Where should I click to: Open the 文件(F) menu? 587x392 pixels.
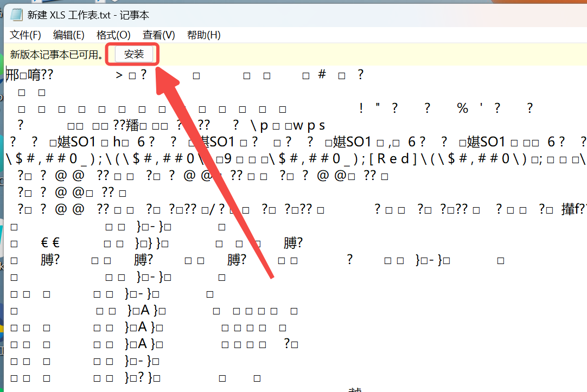25,35
